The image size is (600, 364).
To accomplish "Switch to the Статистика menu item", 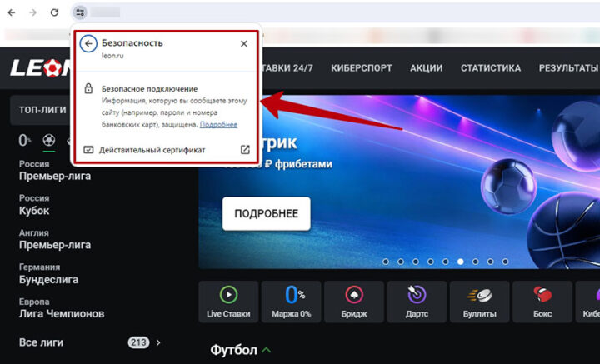I will click(x=491, y=68).
